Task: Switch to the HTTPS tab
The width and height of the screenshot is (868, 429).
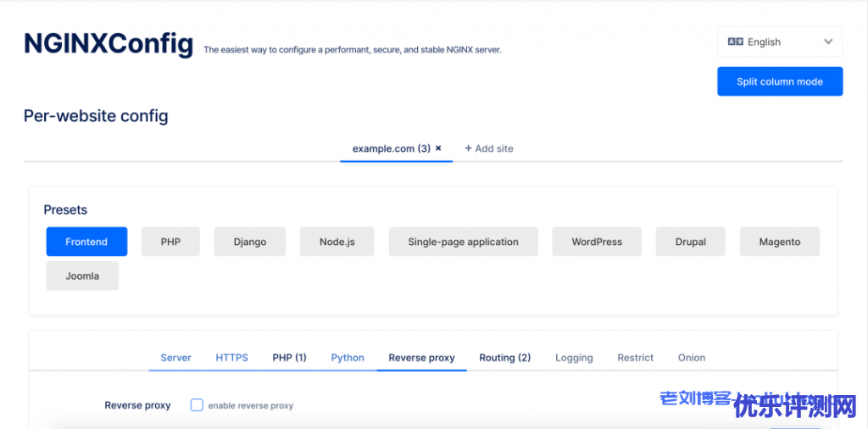Action: point(231,358)
